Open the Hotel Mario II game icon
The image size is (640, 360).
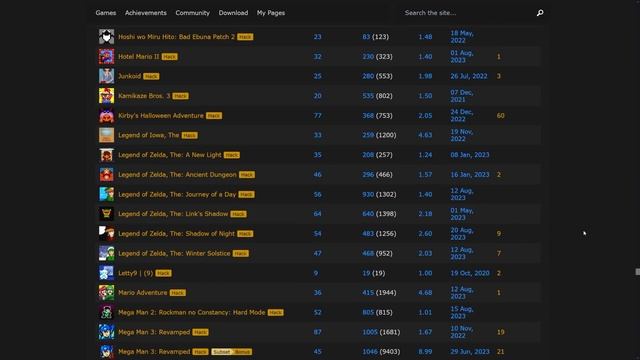point(107,56)
